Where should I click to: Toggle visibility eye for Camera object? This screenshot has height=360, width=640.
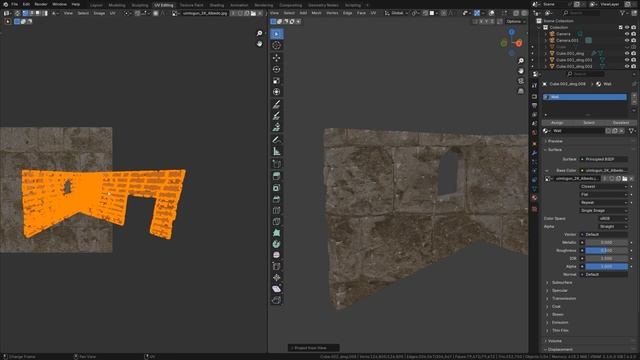(627, 34)
